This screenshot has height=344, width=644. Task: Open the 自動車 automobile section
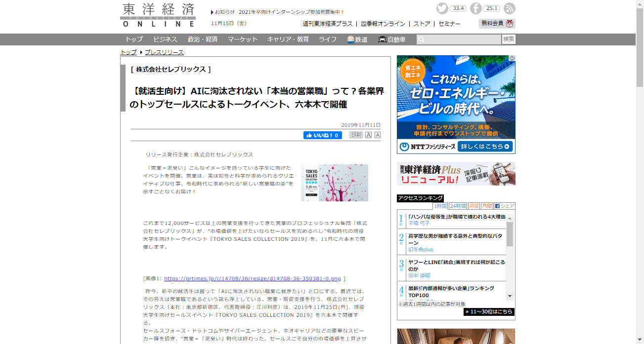tap(392, 39)
